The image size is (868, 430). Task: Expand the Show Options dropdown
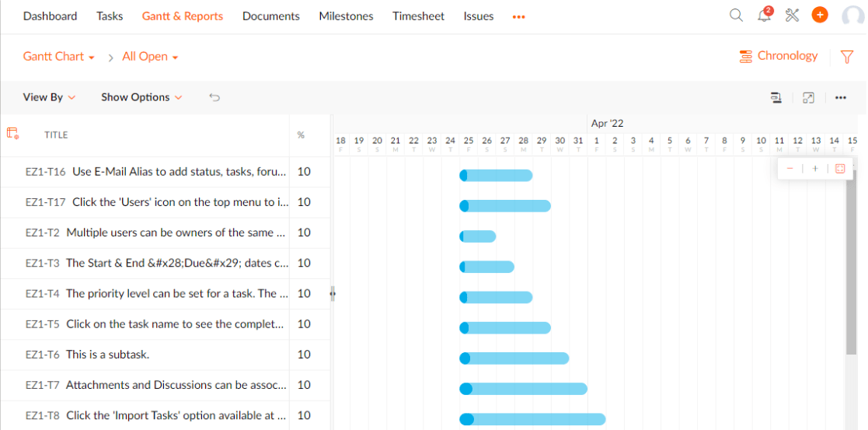141,97
